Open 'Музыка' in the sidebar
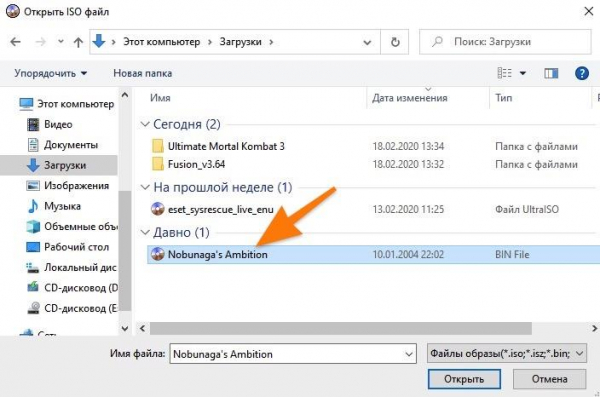Screen dimensions: 600x397 [54, 206]
